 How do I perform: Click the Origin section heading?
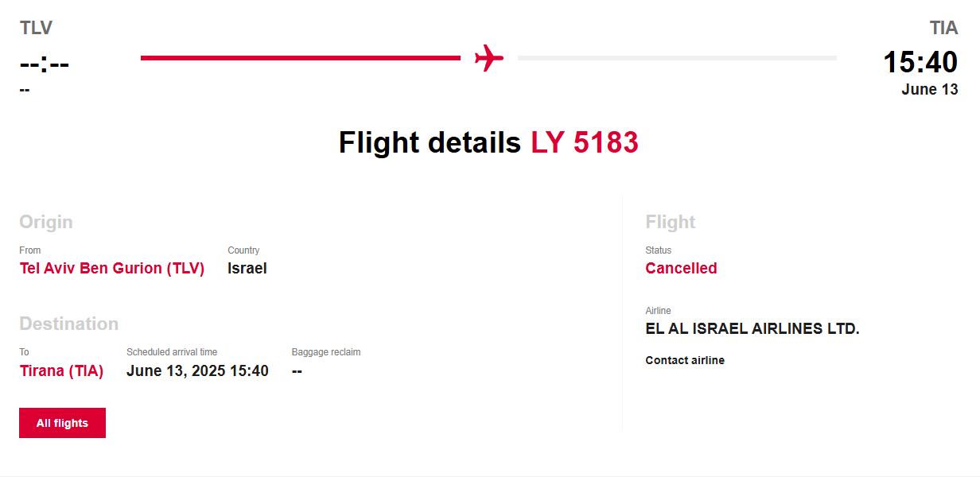tap(46, 222)
